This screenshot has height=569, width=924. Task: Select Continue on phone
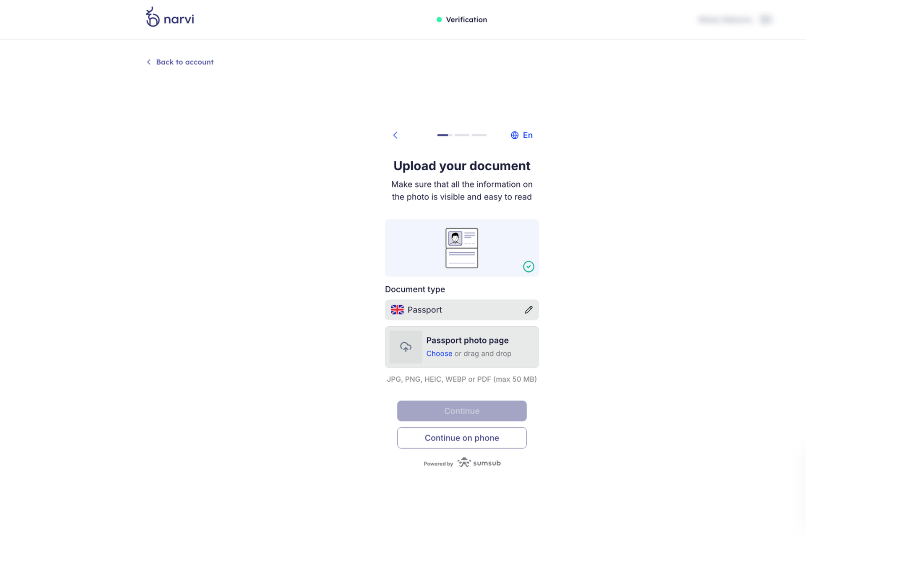click(462, 438)
